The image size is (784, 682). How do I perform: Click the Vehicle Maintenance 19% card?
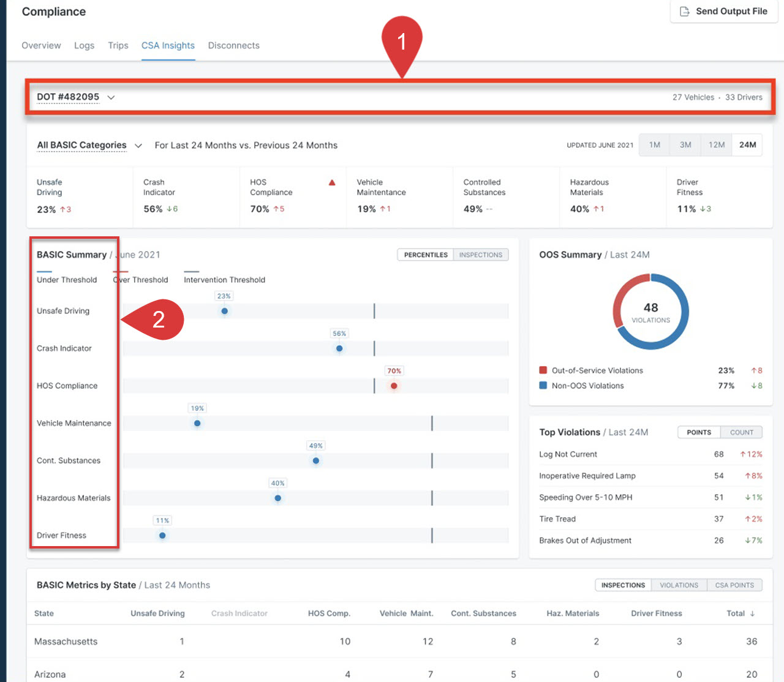click(x=399, y=196)
